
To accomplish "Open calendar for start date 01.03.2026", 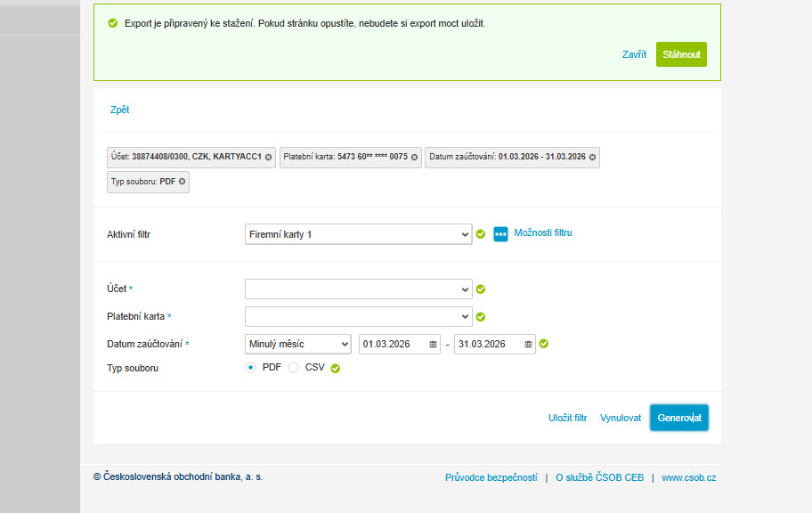I will pyautogui.click(x=433, y=345).
